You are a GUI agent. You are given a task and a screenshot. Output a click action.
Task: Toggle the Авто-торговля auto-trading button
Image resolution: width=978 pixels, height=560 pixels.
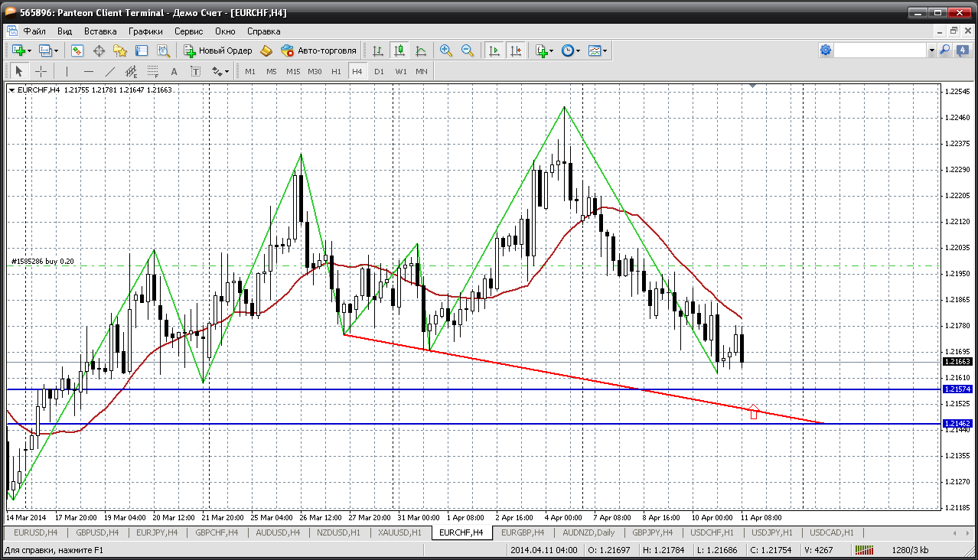point(319,50)
